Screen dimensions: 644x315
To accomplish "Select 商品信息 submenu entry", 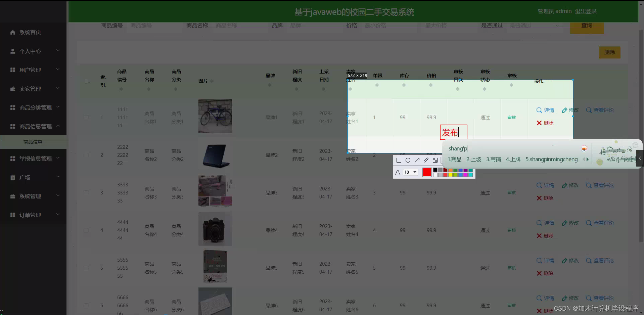I will point(33,142).
